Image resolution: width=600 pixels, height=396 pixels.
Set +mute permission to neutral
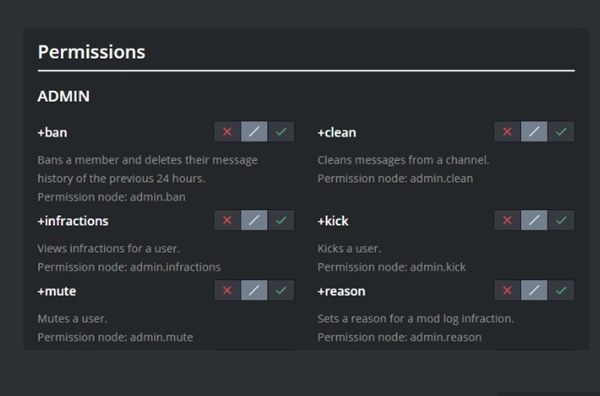(x=254, y=290)
